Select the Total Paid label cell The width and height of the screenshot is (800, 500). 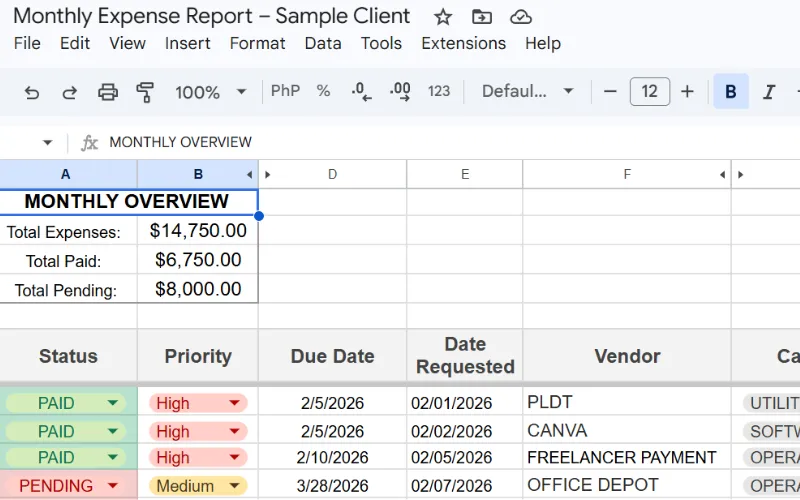(68, 261)
